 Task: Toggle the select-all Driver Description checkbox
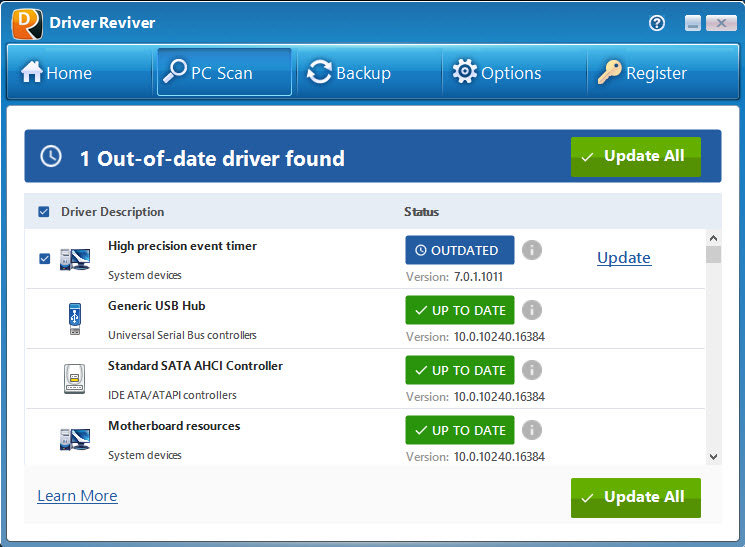(x=44, y=211)
